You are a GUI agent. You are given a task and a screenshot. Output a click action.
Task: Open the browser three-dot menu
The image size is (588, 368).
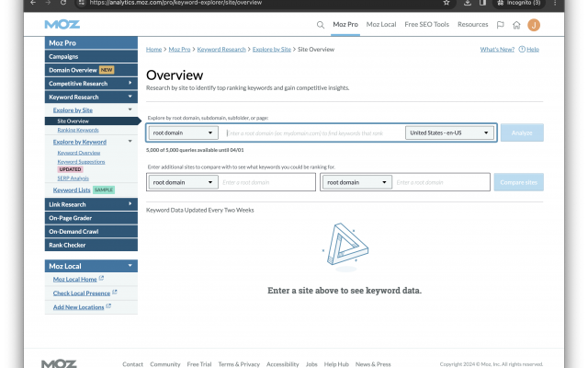(x=555, y=3)
